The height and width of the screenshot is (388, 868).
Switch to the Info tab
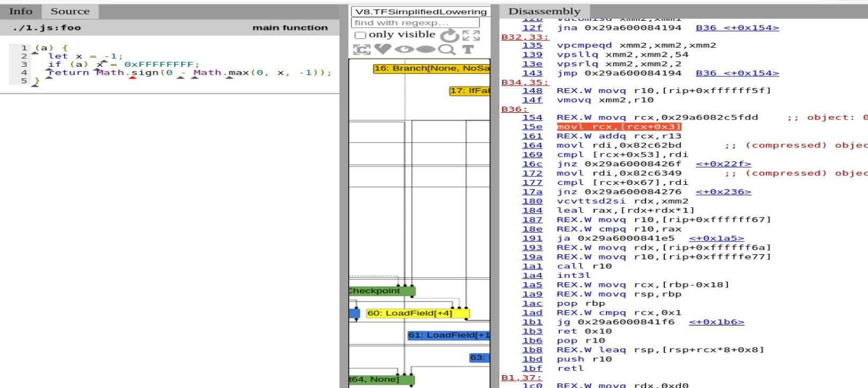20,11
